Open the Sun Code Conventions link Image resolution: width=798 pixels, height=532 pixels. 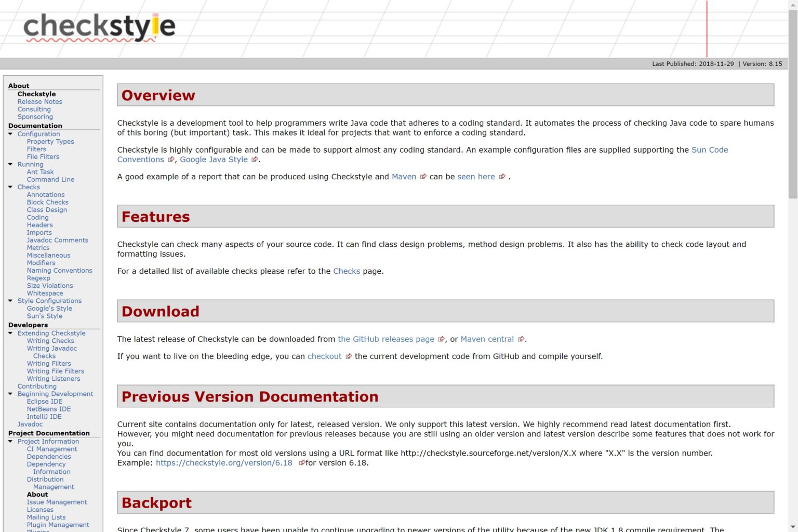click(x=709, y=150)
